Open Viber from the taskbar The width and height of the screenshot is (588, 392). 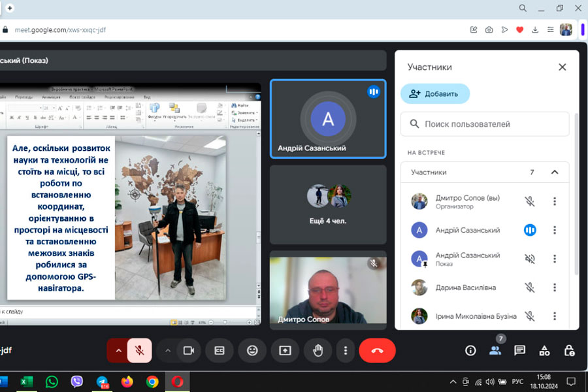pos(77,382)
